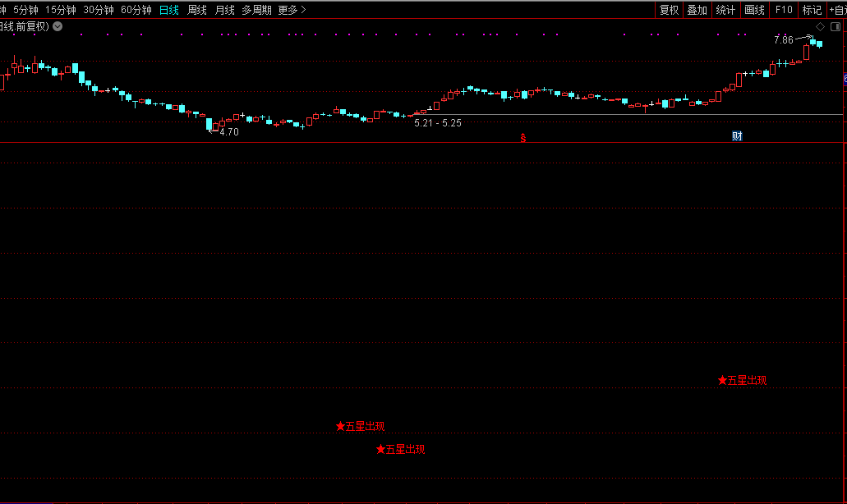The width and height of the screenshot is (847, 504).
Task: Open the 复权 adjustment options
Action: click(x=669, y=10)
